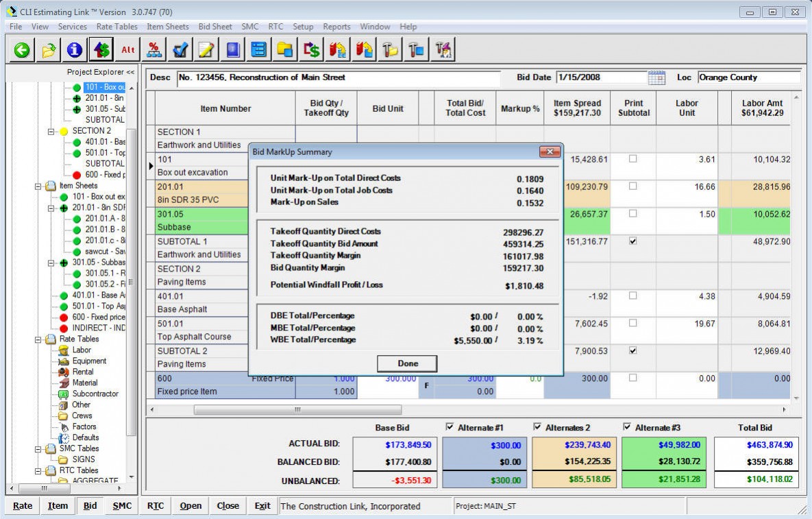Uncheck Print Subtotal for SUBTOTAL 2 row

tap(633, 350)
